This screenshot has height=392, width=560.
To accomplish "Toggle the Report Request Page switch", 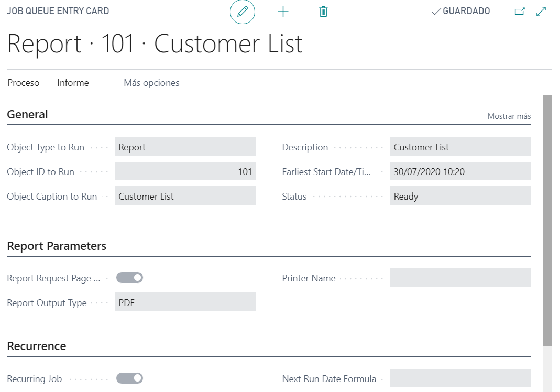I will click(x=129, y=278).
